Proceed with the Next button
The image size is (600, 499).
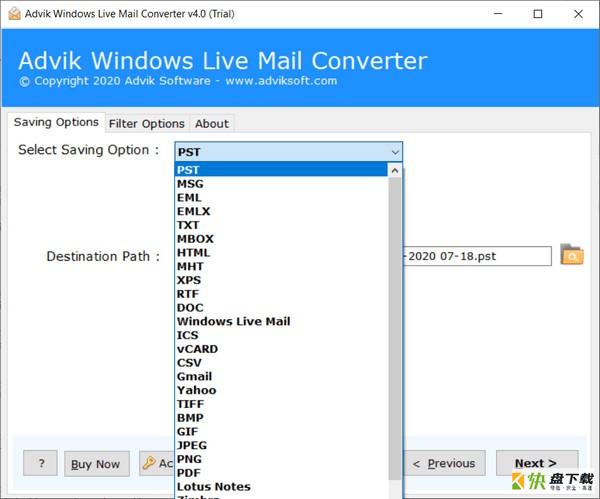(536, 463)
